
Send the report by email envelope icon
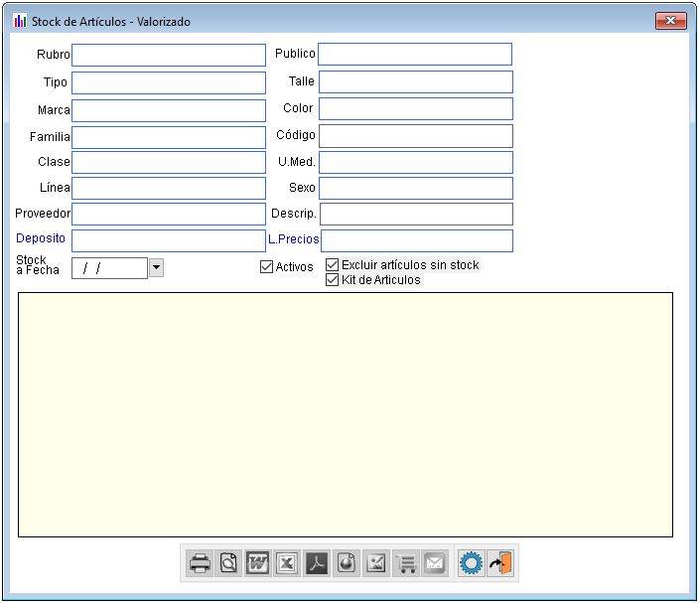point(434,563)
